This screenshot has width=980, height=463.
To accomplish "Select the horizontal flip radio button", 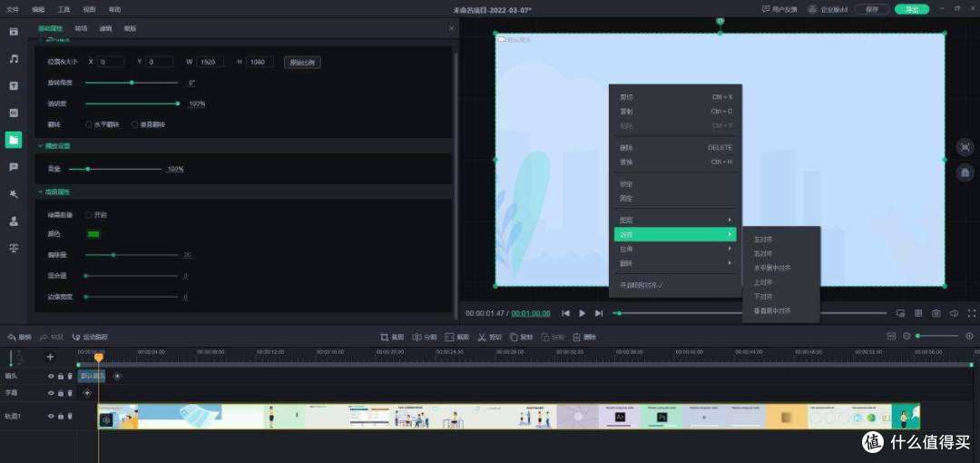I will click(89, 124).
